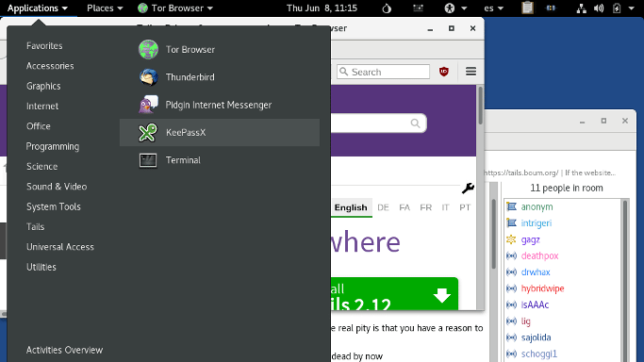644x362 pixels.
Task: Expand the system menu arrow
Action: 631,8
